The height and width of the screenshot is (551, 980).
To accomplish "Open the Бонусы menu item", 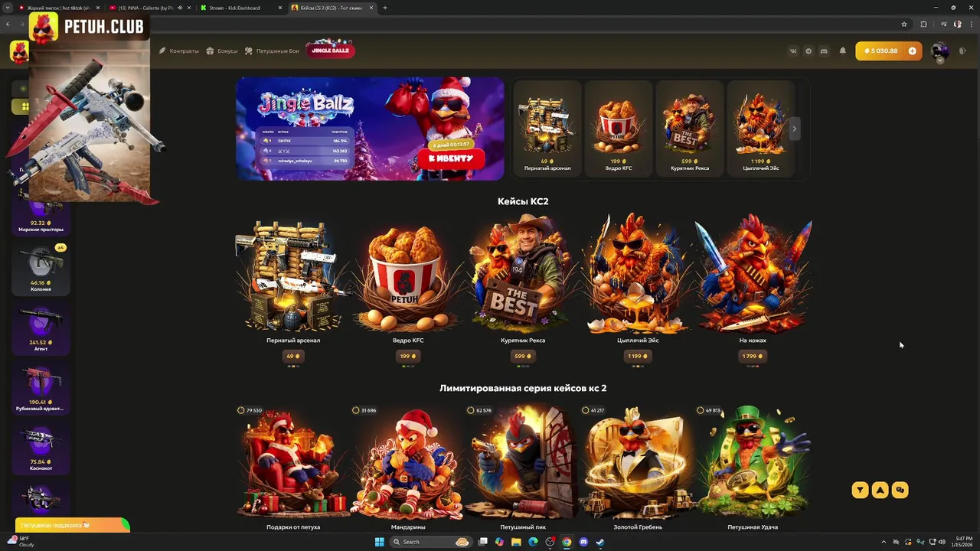I will (x=223, y=51).
